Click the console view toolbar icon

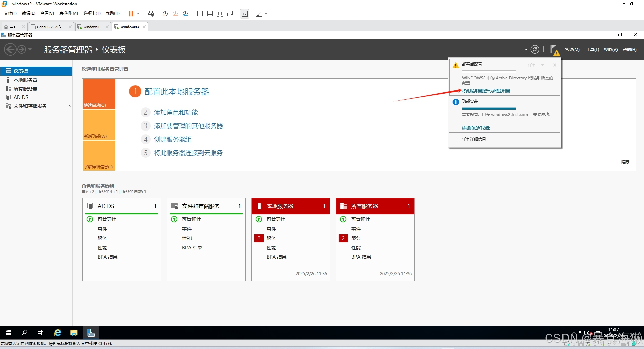tap(245, 14)
